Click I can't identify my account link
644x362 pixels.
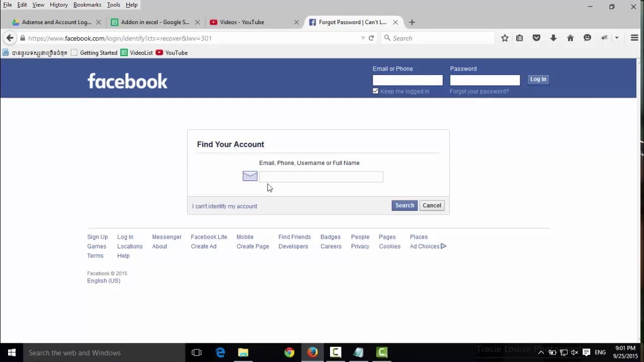click(x=224, y=206)
